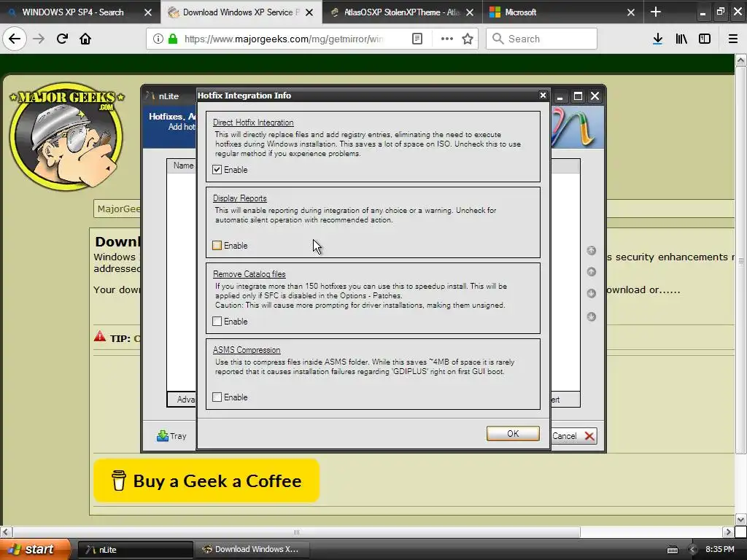Viewport: 747px width, 560px height.
Task: Enable the Display Reports checkbox
Action: point(217,245)
